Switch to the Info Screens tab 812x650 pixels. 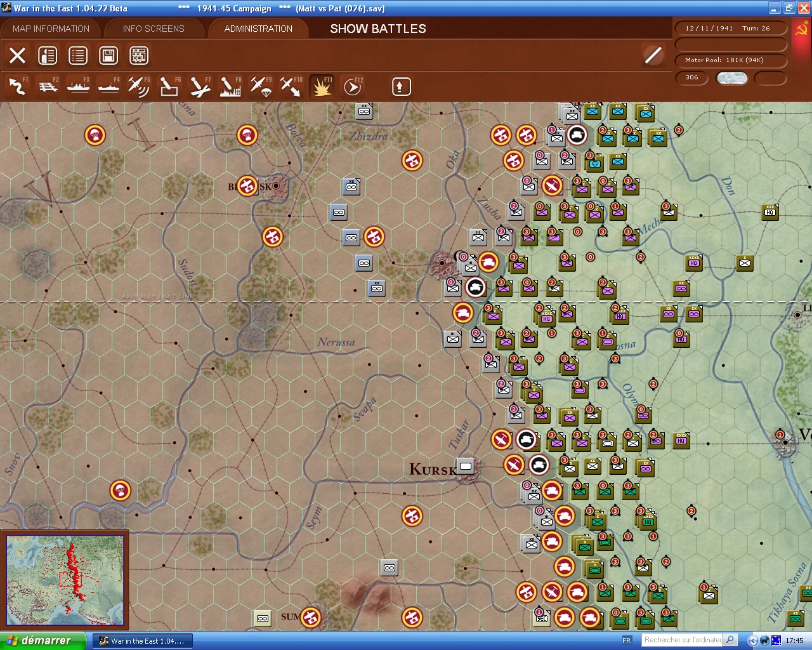click(x=154, y=29)
